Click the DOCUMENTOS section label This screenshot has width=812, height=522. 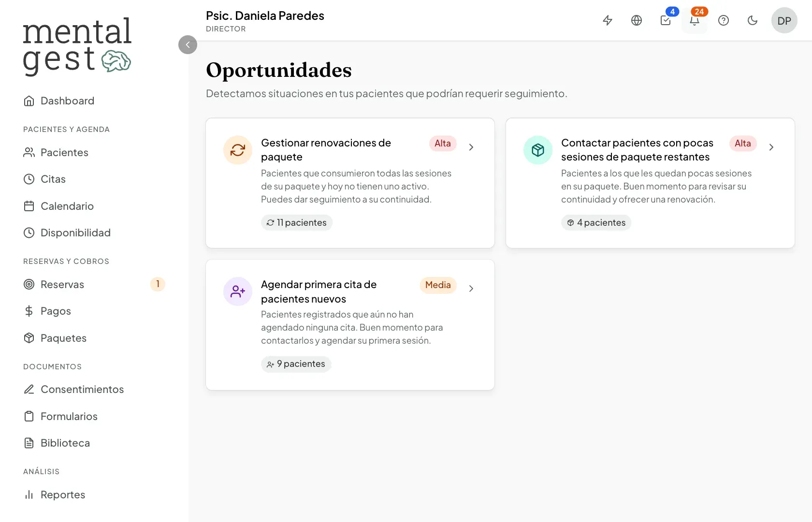coord(52,367)
